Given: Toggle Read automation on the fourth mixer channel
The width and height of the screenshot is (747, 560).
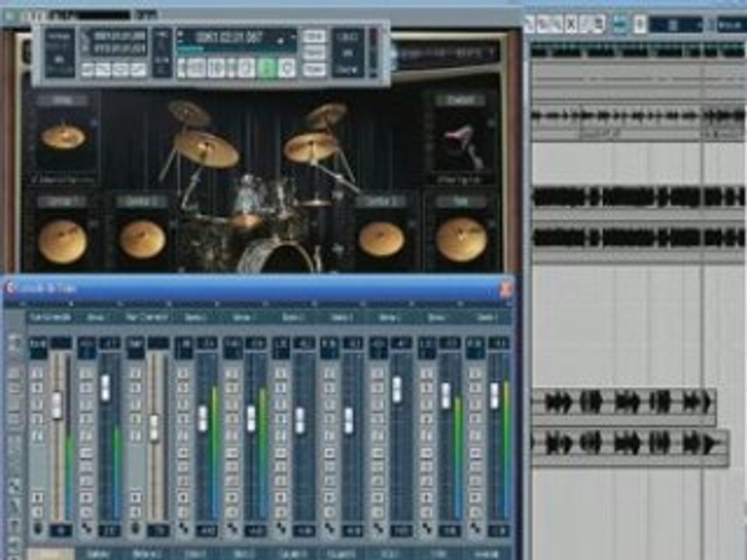Looking at the screenshot, I should tap(184, 404).
